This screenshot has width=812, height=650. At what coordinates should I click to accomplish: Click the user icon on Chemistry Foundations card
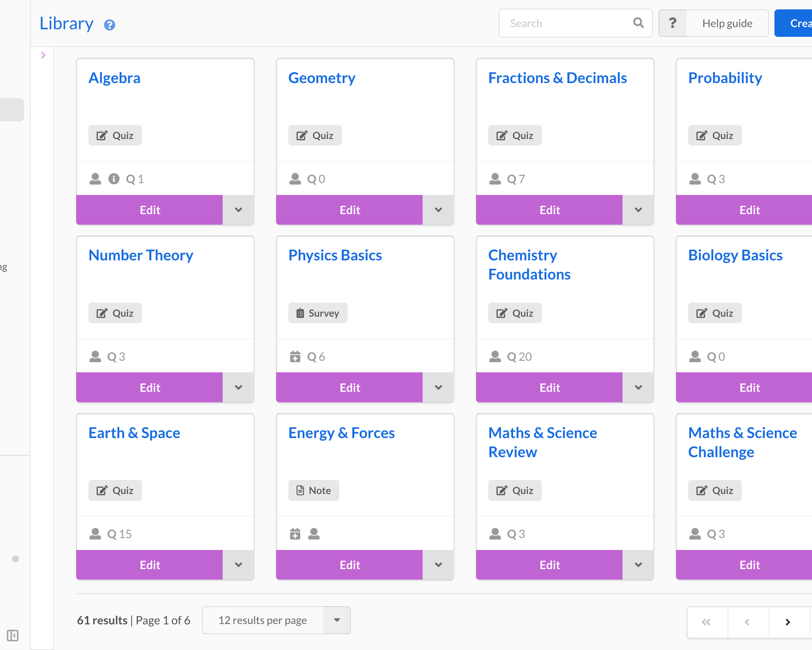pos(495,356)
